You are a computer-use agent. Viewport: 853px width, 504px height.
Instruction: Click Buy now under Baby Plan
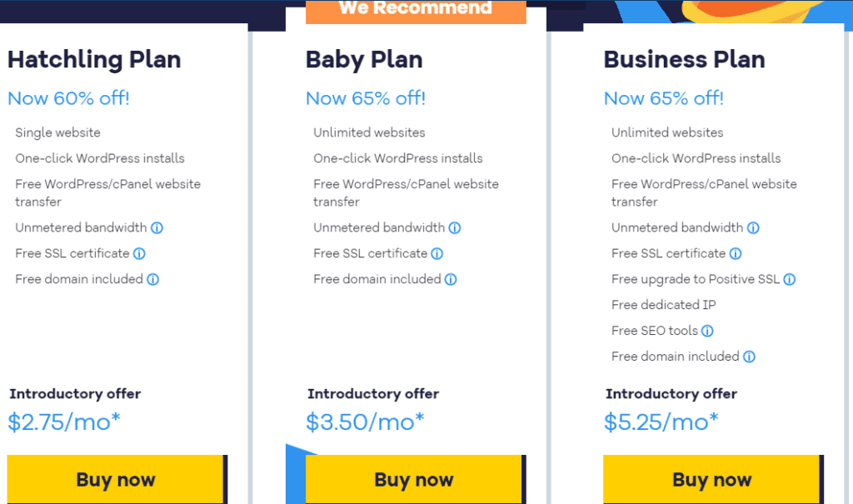[416, 479]
